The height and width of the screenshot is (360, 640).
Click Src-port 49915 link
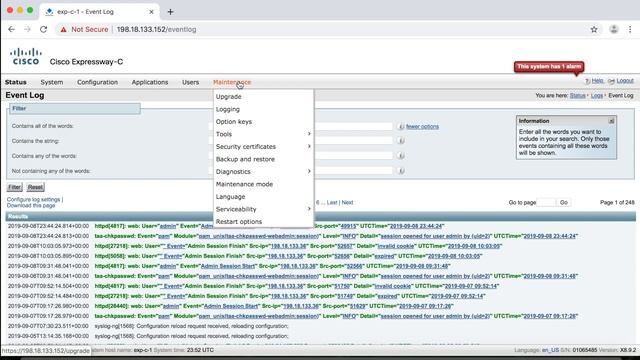(348, 226)
